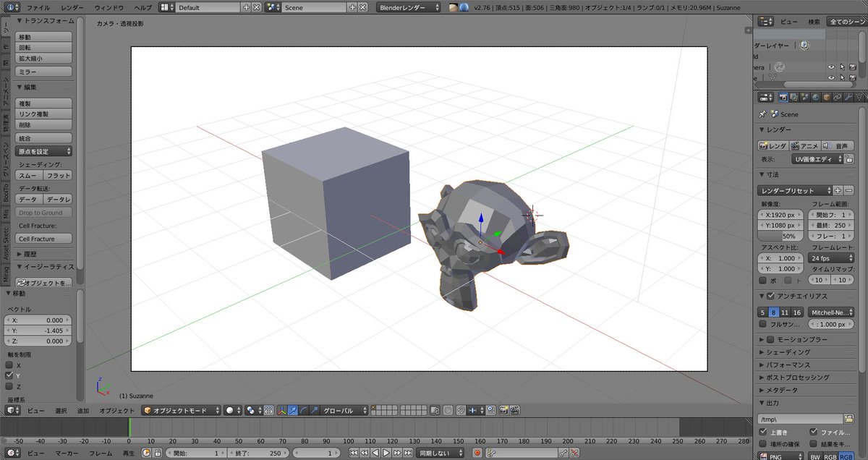The height and width of the screenshot is (460, 868).
Task: Click the 複製 duplicate button
Action: click(x=44, y=103)
